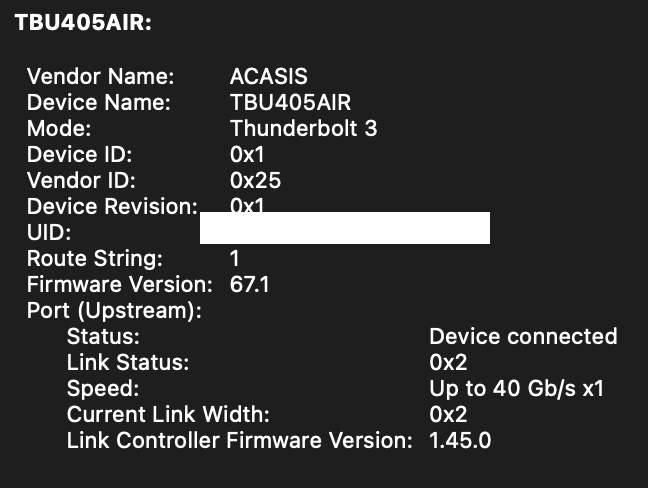Image resolution: width=648 pixels, height=488 pixels.
Task: Click the 67.1 firmware version value
Action: 250,285
